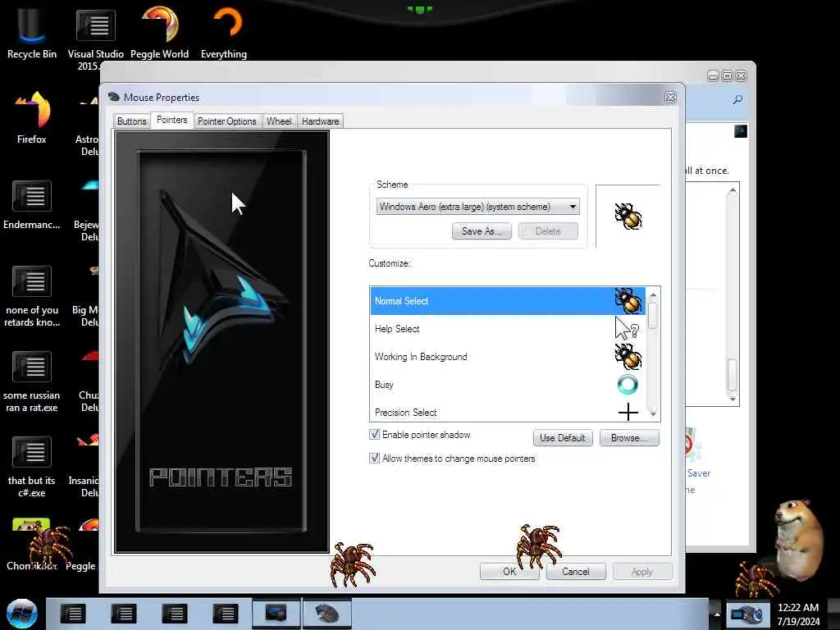Open the Hardware tab
The height and width of the screenshot is (630, 840).
point(321,121)
